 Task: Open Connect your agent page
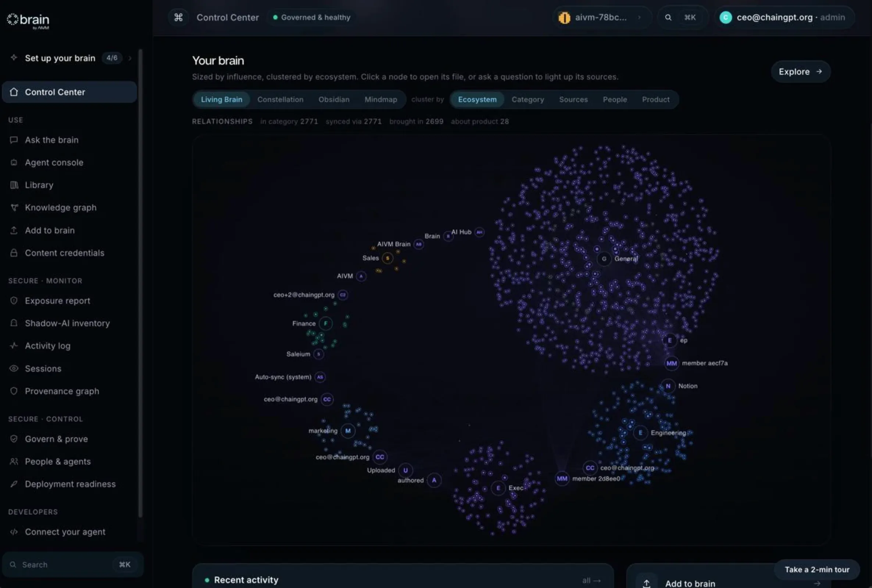(x=69, y=532)
